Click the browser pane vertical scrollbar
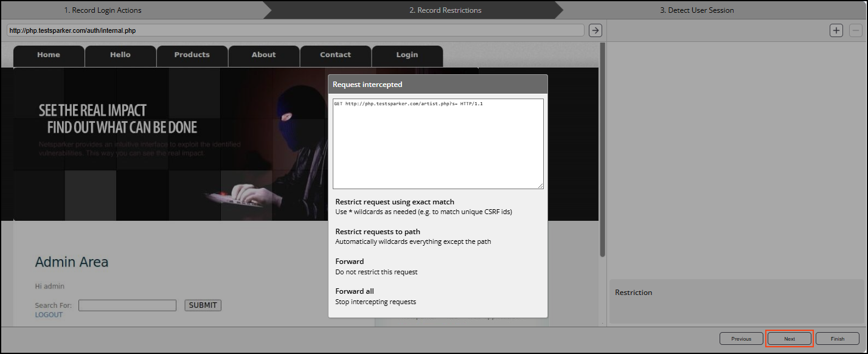This screenshot has height=354, width=868. click(602, 152)
